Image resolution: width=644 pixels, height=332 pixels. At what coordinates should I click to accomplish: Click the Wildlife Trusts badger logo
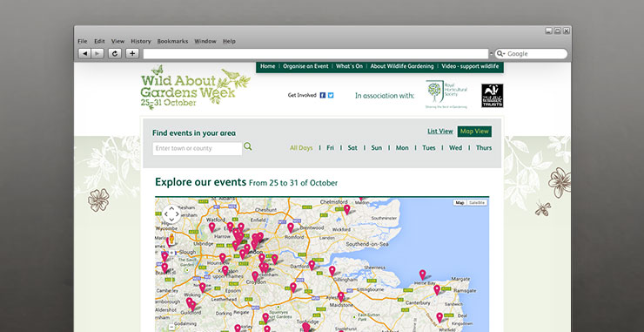pos(492,96)
